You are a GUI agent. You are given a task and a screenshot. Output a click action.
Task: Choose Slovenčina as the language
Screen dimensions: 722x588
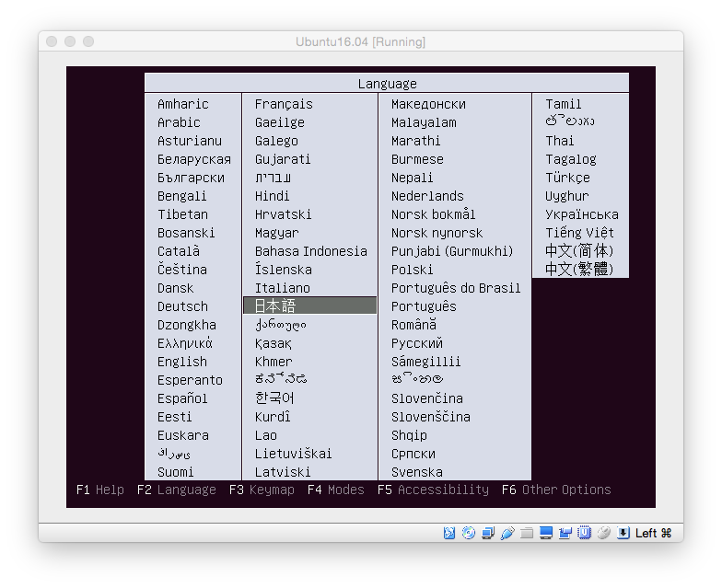427,398
